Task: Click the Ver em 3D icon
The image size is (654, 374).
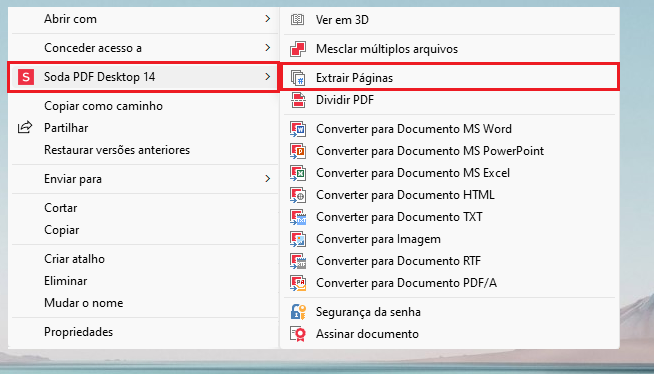Action: 297,19
